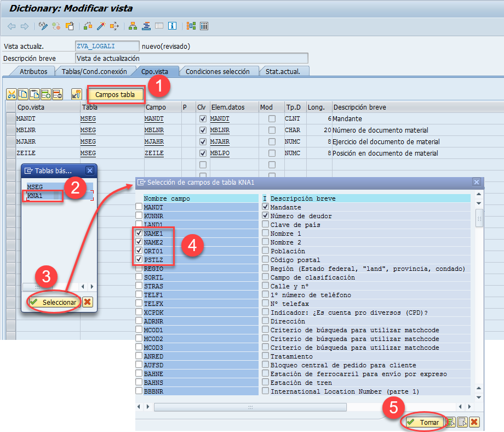This screenshot has height=432, width=504.
Task: Open the Other Object icon
Action: pos(70,26)
